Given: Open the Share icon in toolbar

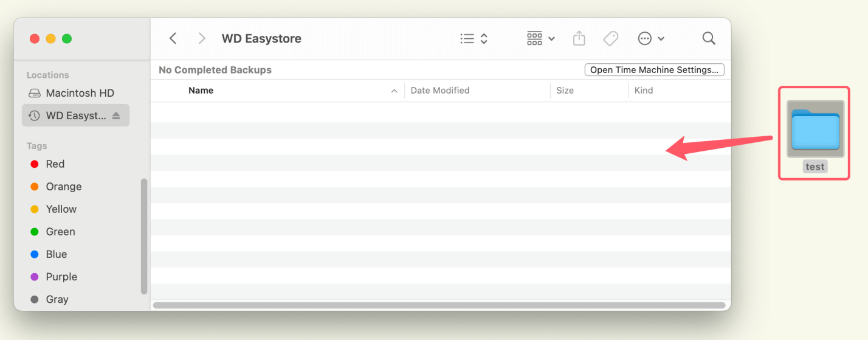Looking at the screenshot, I should click(x=579, y=38).
